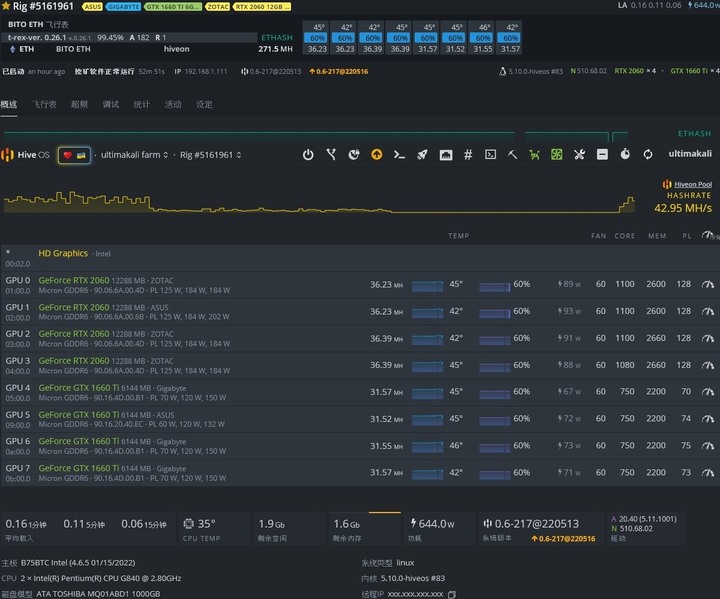Expand the ultimakali farm selector
Image resolution: width=720 pixels, height=599 pixels.
tap(135, 155)
